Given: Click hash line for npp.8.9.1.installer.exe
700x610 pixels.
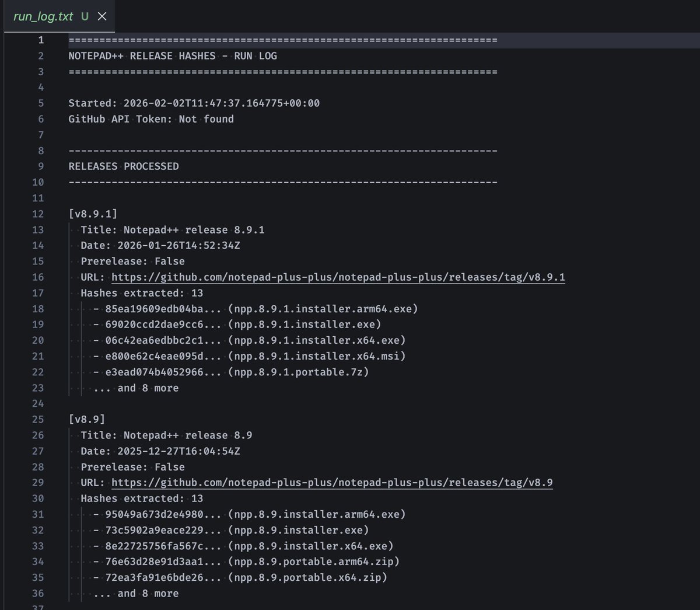Looking at the screenshot, I should [237, 325].
